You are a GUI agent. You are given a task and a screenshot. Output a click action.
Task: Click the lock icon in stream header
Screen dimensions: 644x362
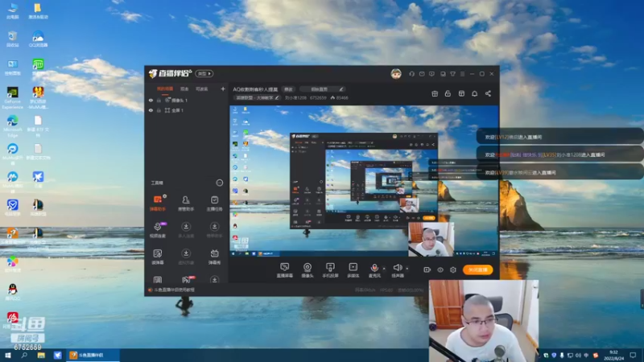pyautogui.click(x=448, y=93)
